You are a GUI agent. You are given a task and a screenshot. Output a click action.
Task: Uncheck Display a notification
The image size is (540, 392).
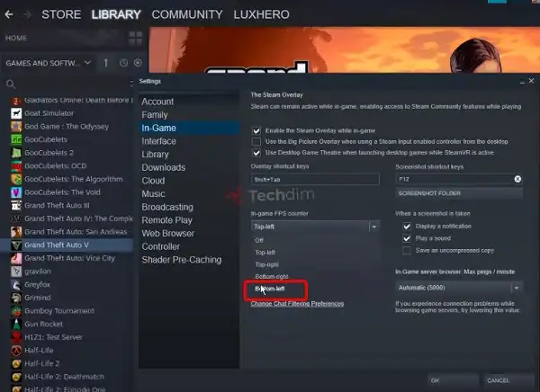[x=407, y=226]
